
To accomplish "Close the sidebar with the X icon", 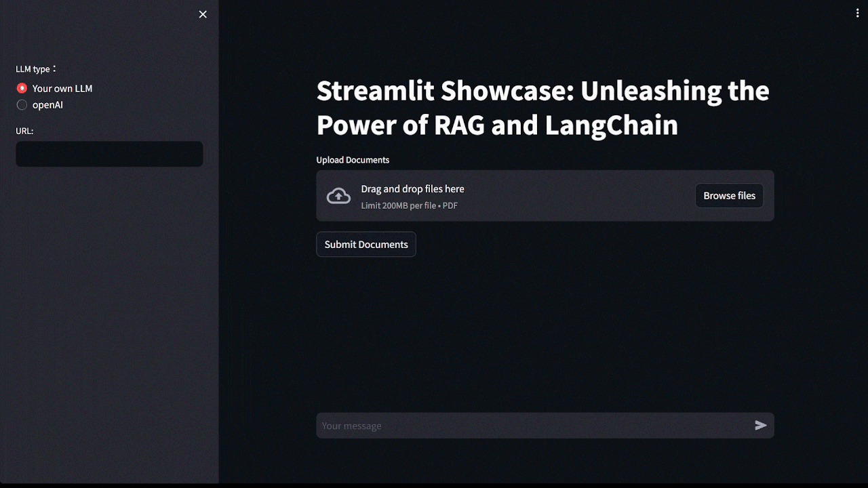I will click(x=203, y=14).
